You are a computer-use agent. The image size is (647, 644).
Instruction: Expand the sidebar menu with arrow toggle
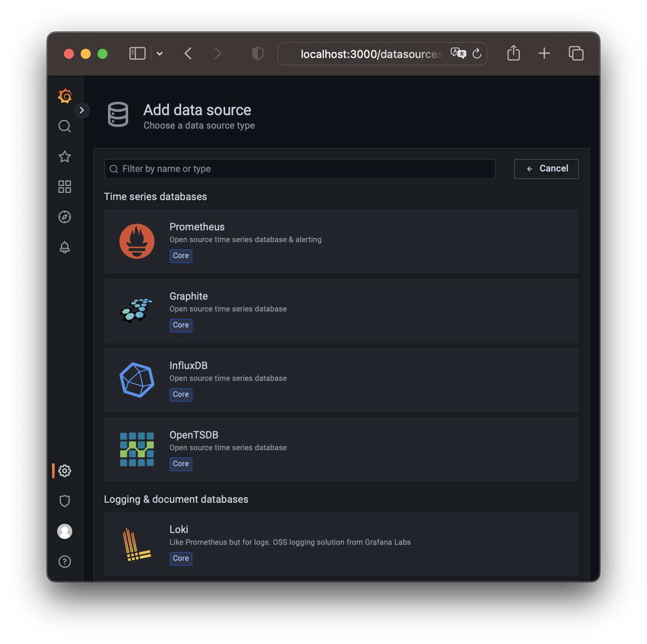pyautogui.click(x=82, y=110)
